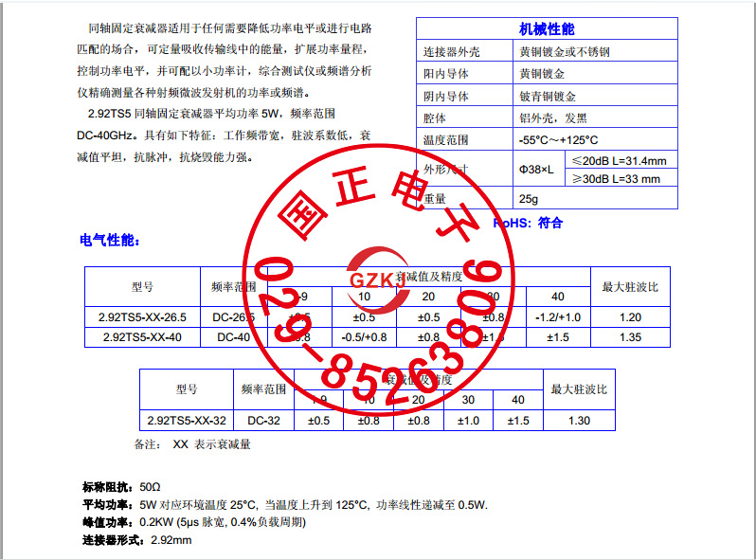Click ±1.5 in the 2.92TS5-XX-32 row
Viewport: 756px width, 560px height.
point(518,421)
